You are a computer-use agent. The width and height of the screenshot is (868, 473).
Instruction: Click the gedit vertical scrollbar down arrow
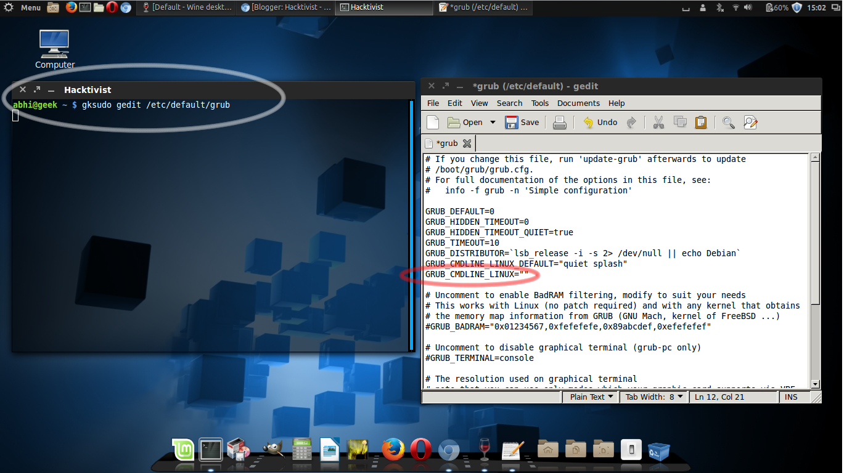coord(816,384)
